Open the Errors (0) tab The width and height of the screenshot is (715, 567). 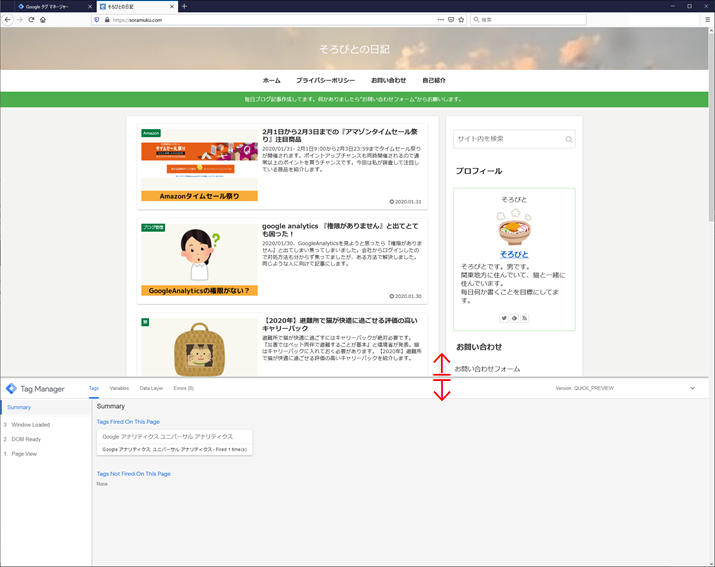point(184,388)
